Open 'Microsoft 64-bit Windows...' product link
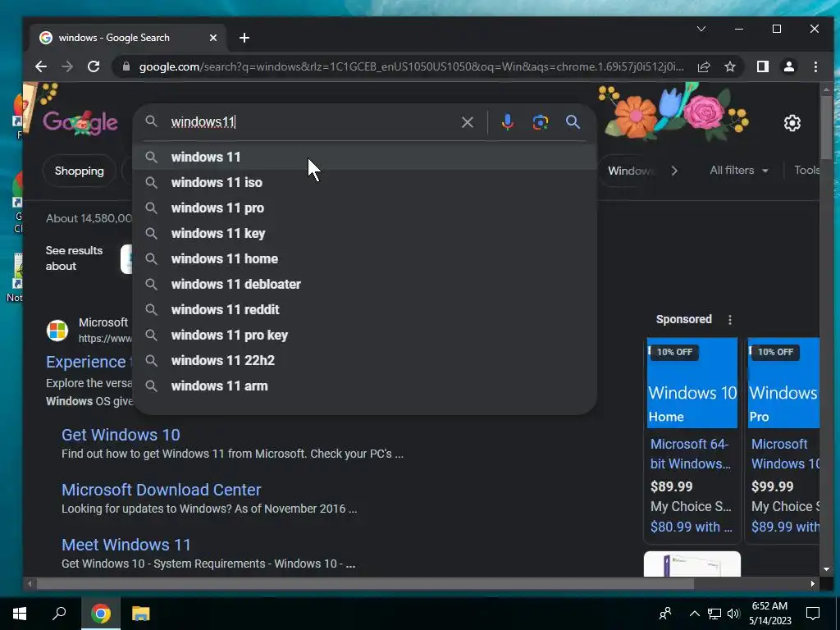840x630 pixels. point(691,454)
